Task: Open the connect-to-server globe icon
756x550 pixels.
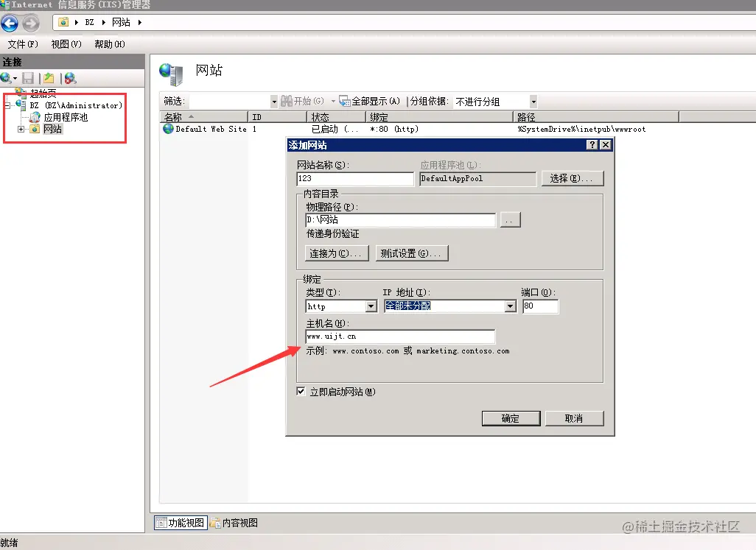Action: click(x=7, y=77)
